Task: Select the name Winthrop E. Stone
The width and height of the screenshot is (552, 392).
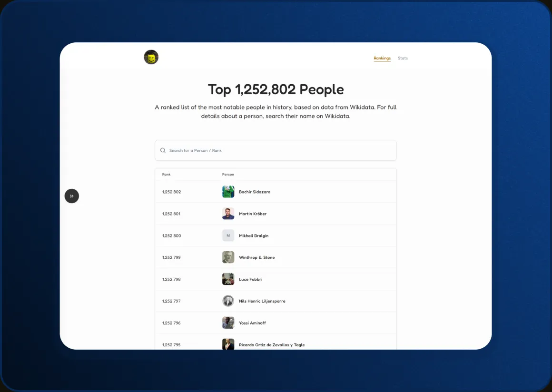Action: [x=256, y=257]
